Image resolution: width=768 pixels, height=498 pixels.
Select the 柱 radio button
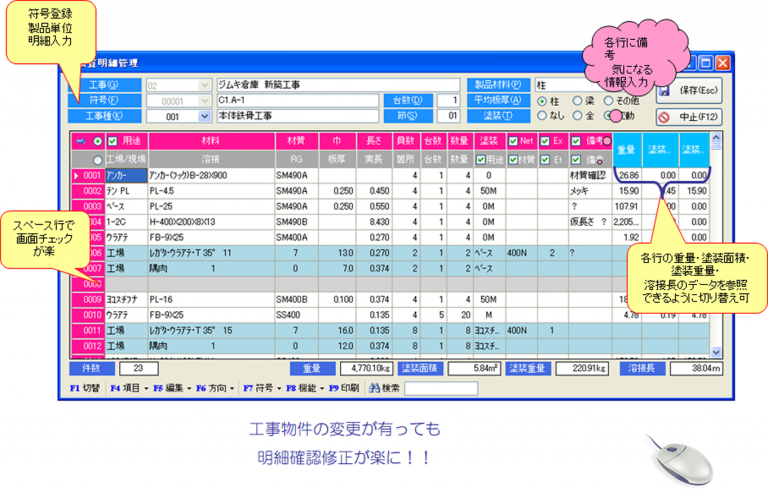coord(542,101)
